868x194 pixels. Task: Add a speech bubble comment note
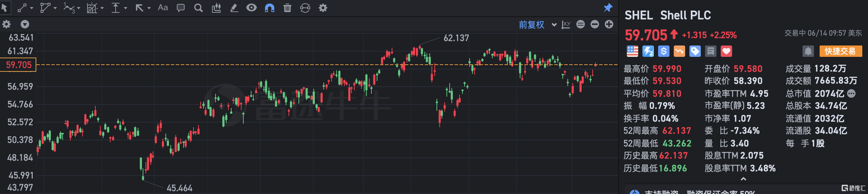click(x=181, y=8)
